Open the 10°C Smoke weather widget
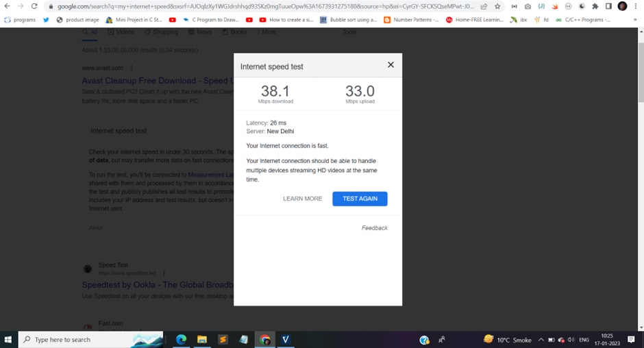This screenshot has width=644, height=348. (508, 339)
